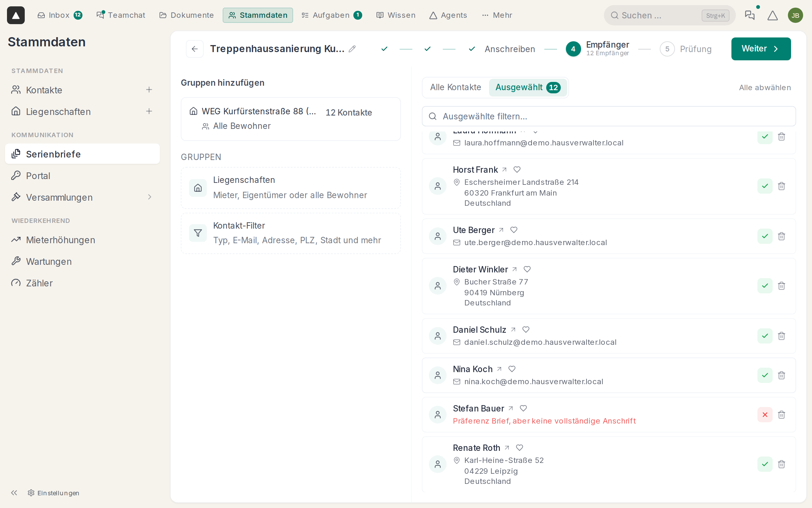Screen dimensions: 812x508
Task: Add a new Liegenschaft with plus icon
Action: click(149, 111)
